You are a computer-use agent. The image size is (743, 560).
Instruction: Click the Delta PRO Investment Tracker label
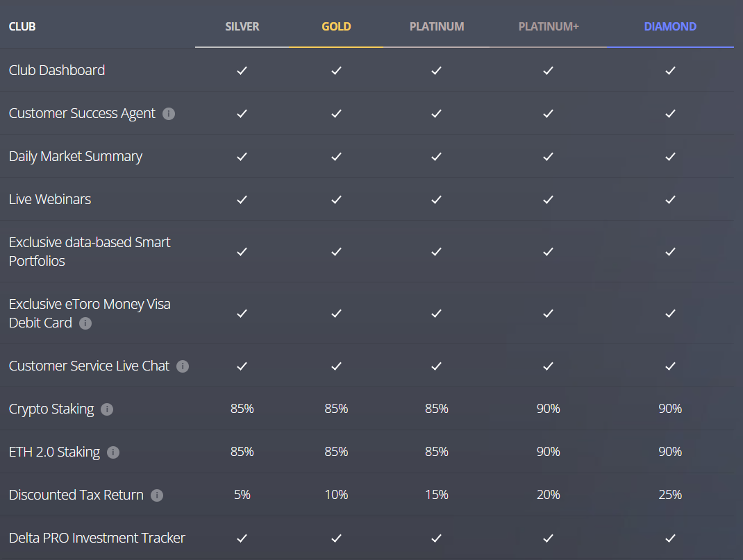[97, 538]
